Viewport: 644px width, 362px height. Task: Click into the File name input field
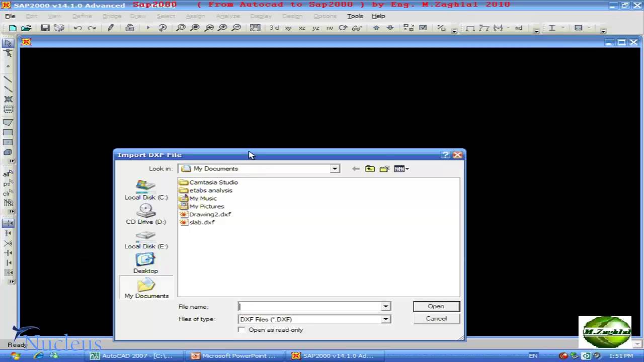coord(309,306)
